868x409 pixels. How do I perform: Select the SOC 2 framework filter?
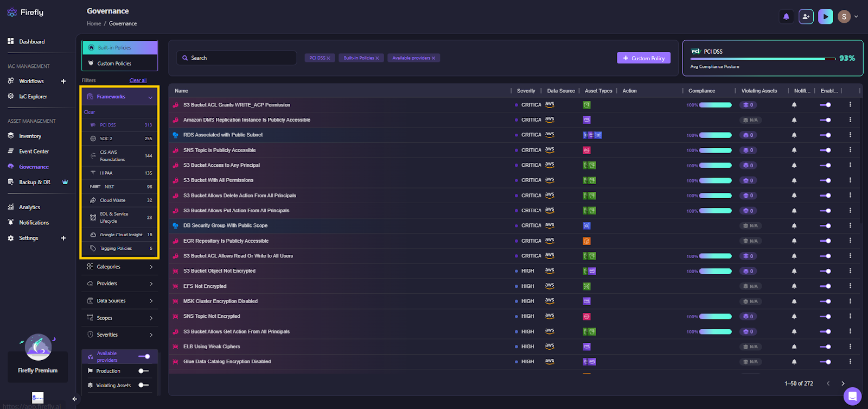120,139
